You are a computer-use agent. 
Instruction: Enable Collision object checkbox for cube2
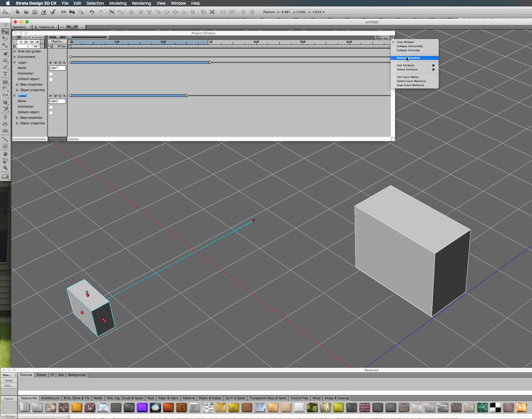coord(51,113)
